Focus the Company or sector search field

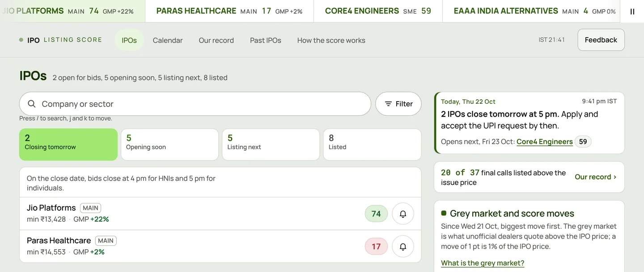pyautogui.click(x=195, y=104)
